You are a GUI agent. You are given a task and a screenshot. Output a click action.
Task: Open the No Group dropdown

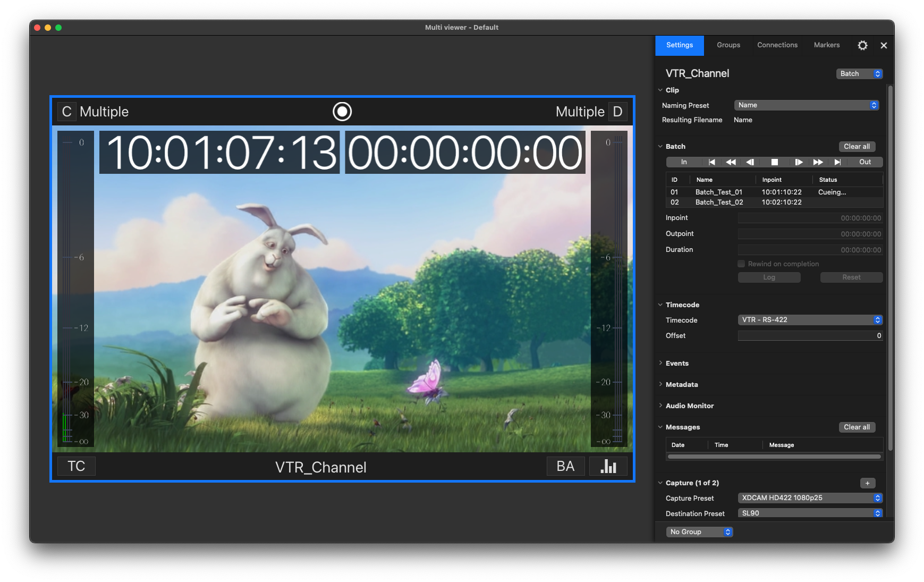pyautogui.click(x=700, y=532)
